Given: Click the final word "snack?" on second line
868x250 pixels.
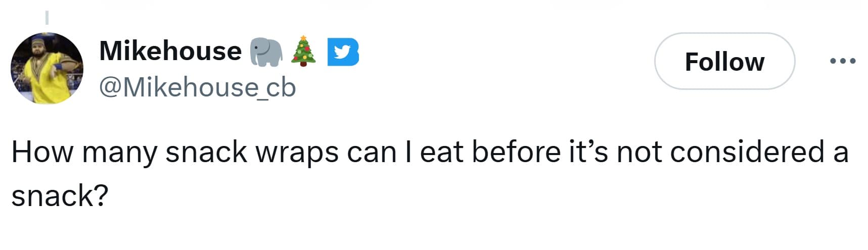Looking at the screenshot, I should (60, 195).
